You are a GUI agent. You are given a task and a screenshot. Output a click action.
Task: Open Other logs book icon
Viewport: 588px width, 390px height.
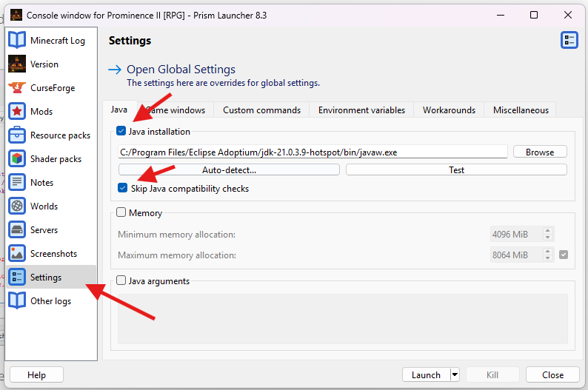(17, 300)
